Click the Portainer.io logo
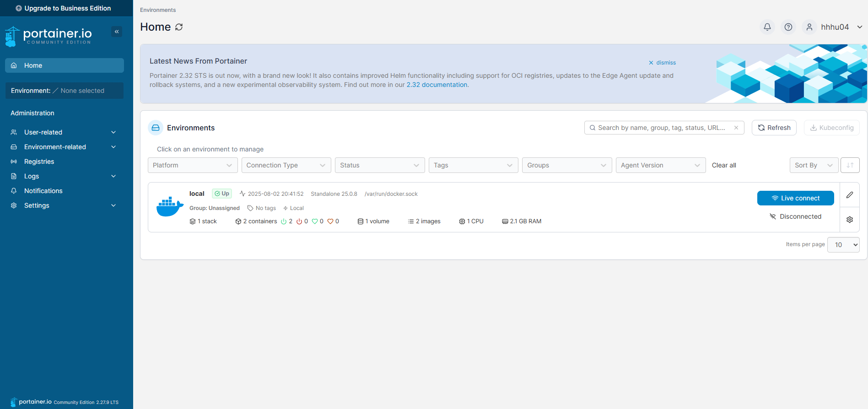 pos(49,36)
